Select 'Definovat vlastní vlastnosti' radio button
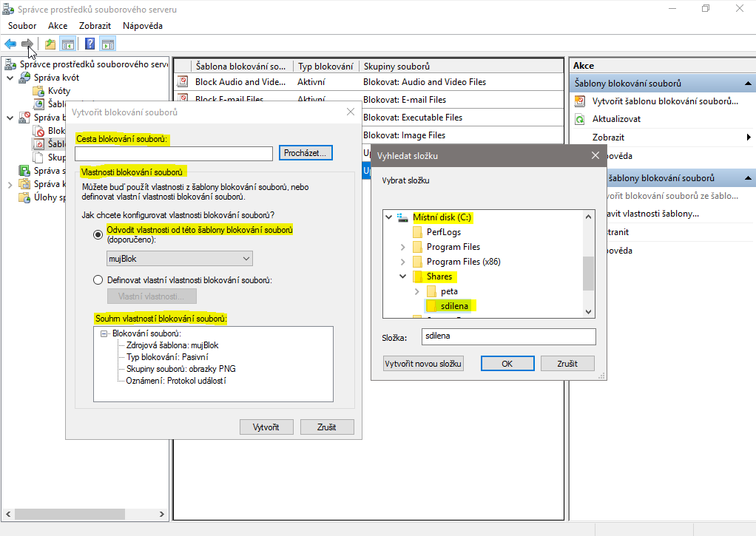The width and height of the screenshot is (756, 536). [98, 280]
